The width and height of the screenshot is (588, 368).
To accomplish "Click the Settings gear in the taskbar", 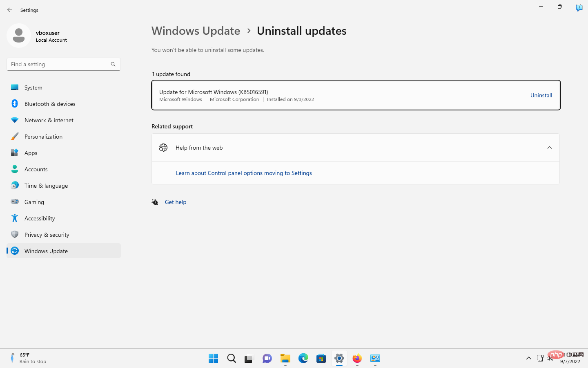I will coord(339,359).
